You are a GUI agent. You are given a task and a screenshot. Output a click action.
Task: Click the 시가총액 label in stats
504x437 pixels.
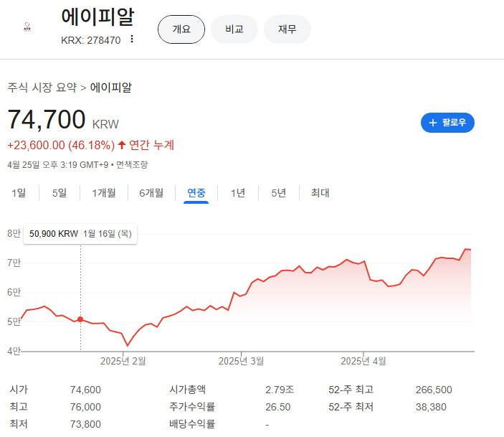pos(187,390)
